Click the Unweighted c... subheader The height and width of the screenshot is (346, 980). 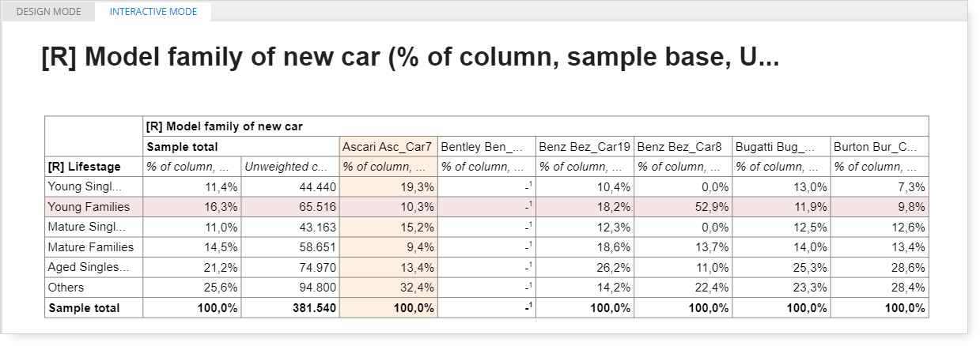point(290,167)
